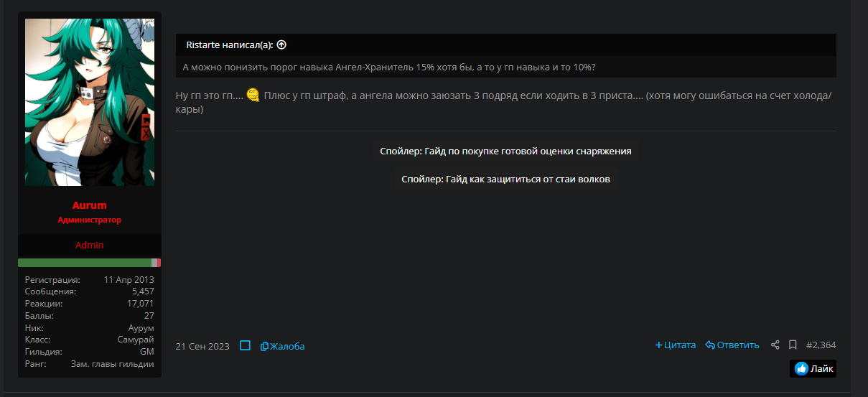
Task: Click the Admin rank banner
Action: [90, 246]
